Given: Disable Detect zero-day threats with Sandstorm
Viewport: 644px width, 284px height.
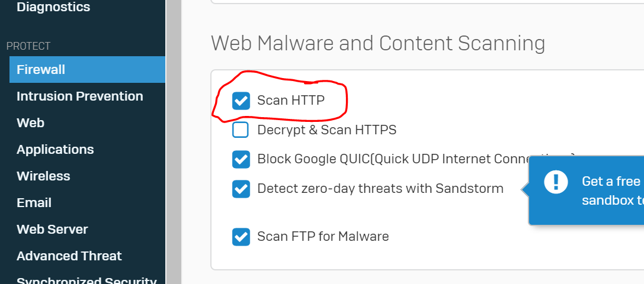Looking at the screenshot, I should pos(241,189).
